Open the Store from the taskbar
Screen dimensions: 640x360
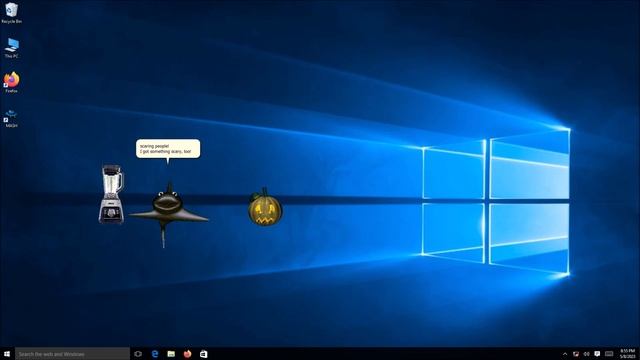204,354
